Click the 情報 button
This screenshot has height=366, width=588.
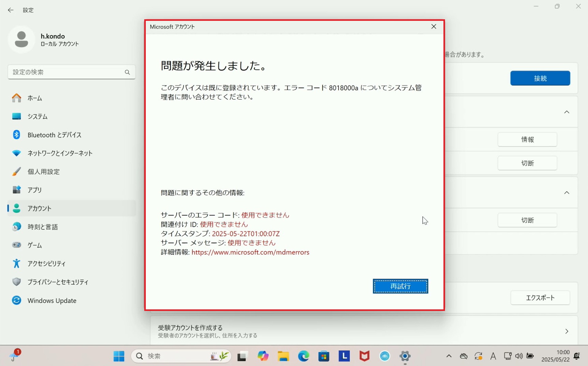click(527, 140)
